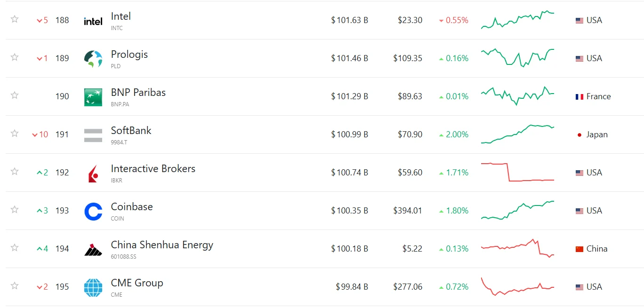Click the SoftBank 30-day price chart
This screenshot has width=644, height=308.
tap(517, 134)
